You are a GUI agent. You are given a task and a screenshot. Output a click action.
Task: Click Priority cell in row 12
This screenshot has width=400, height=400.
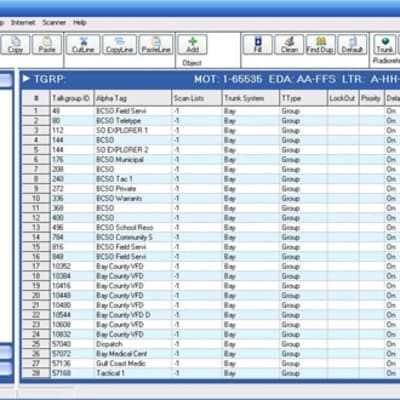[371, 218]
